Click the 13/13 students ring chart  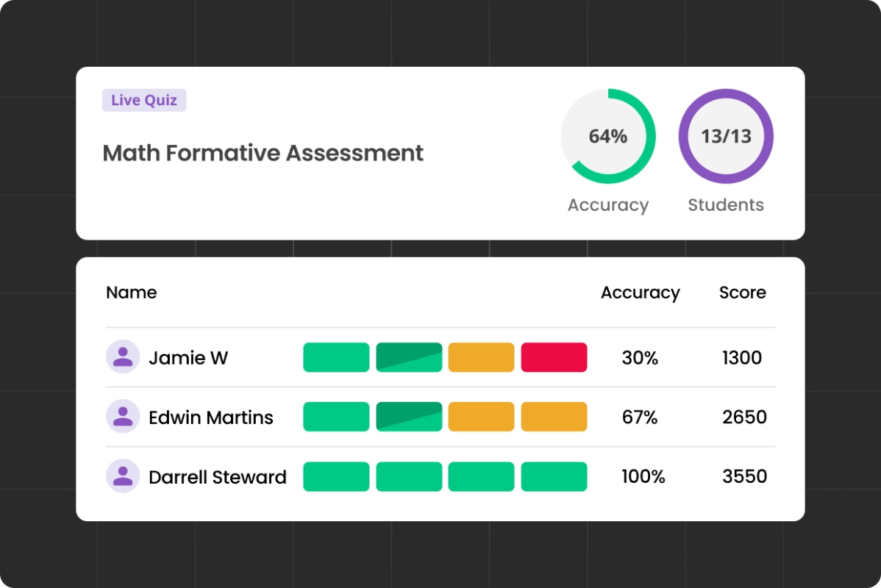coord(726,136)
